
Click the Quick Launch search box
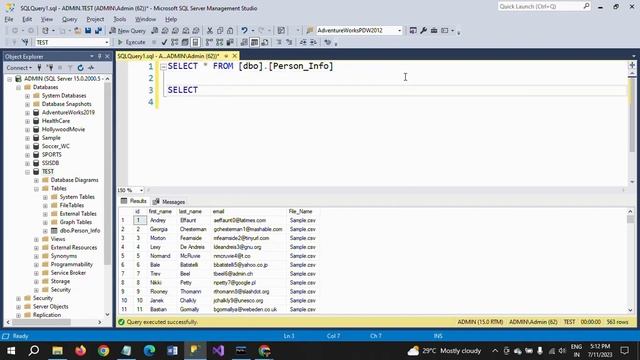point(544,7)
